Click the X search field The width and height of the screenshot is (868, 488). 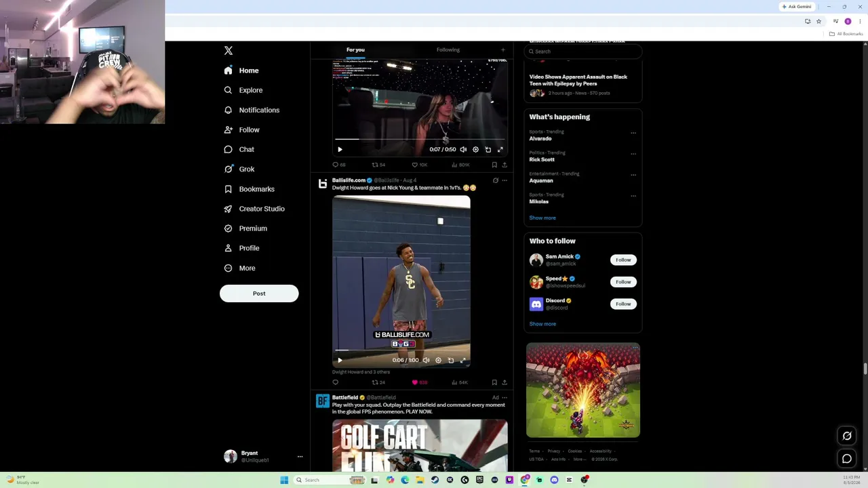[583, 52]
